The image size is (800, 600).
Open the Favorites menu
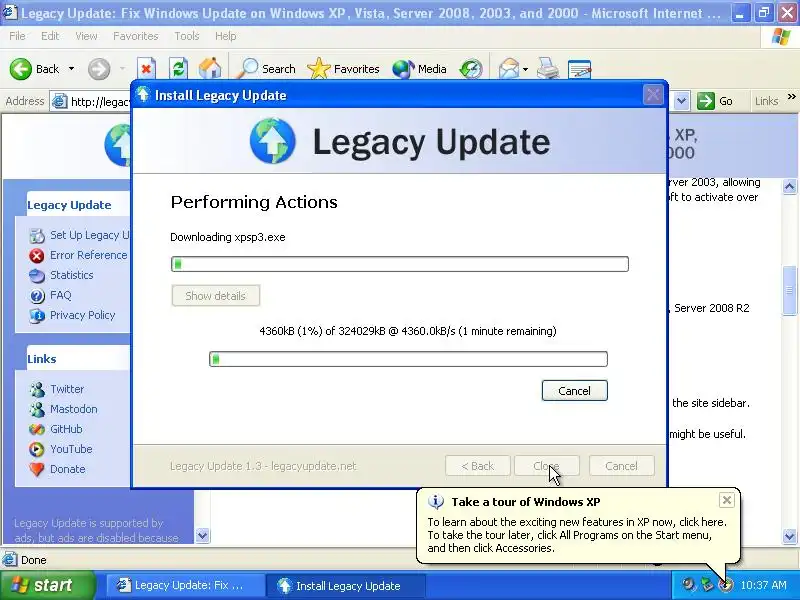coord(136,36)
